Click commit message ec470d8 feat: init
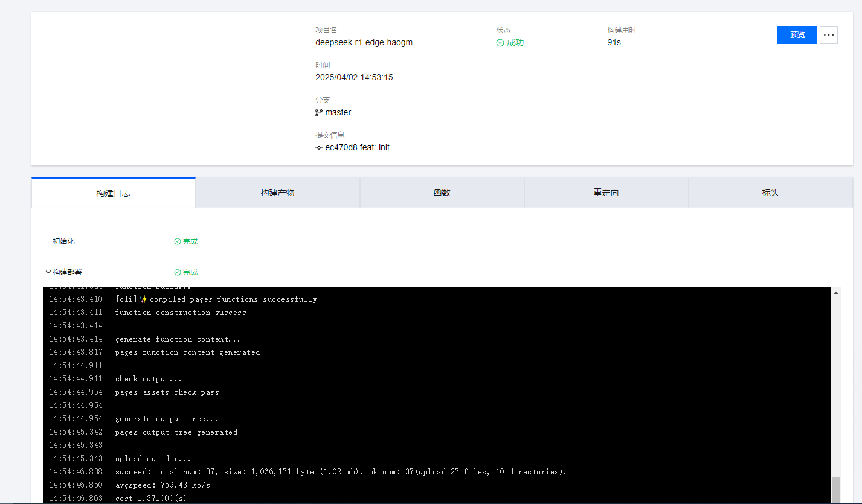Image resolution: width=862 pixels, height=504 pixels. (x=358, y=148)
